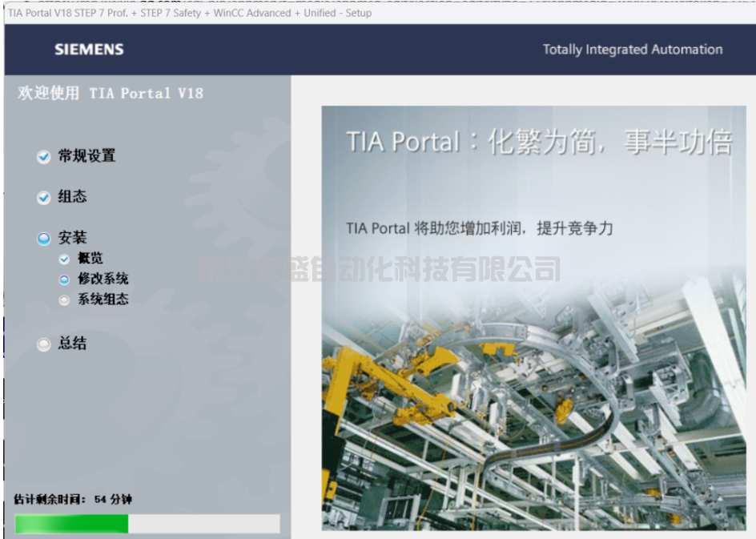This screenshot has width=756, height=539.
Task: Click the active bullet icon beside 修改系统
Action: tap(64, 280)
